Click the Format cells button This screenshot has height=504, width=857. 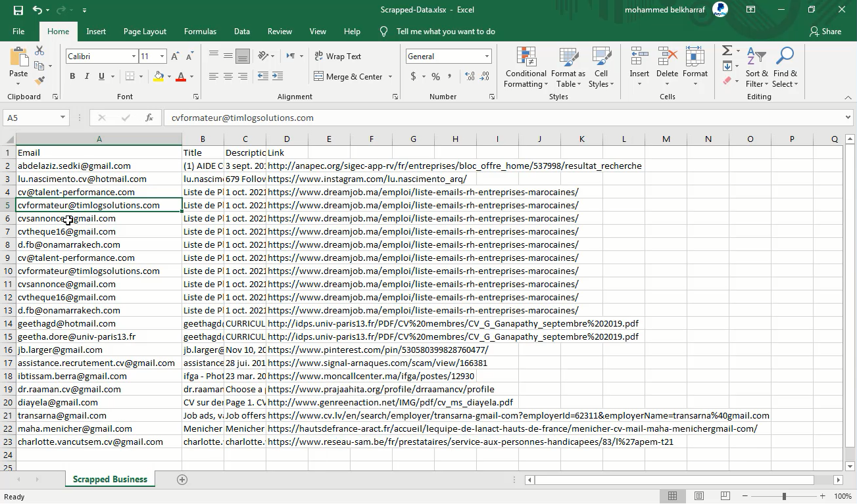pos(695,67)
